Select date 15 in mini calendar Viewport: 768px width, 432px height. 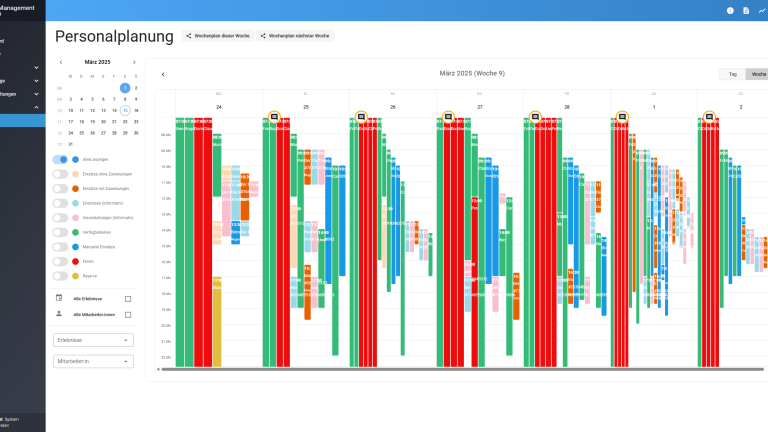click(x=125, y=110)
